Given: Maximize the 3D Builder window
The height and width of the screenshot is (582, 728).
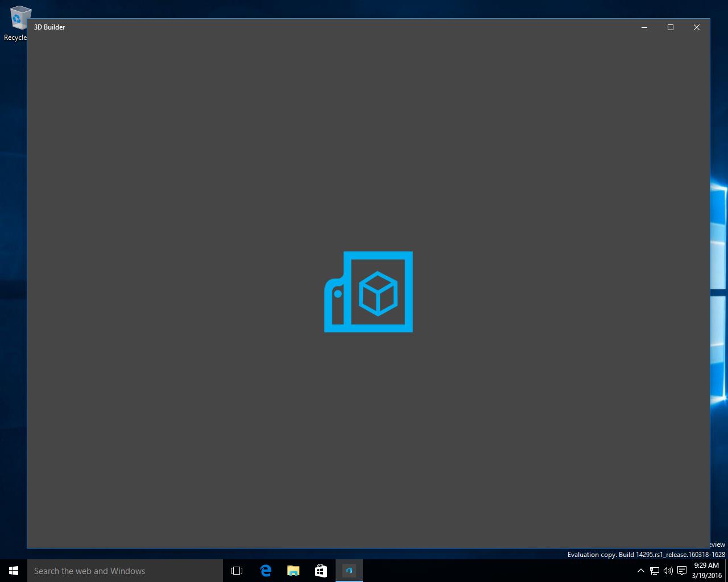Looking at the screenshot, I should (x=671, y=27).
